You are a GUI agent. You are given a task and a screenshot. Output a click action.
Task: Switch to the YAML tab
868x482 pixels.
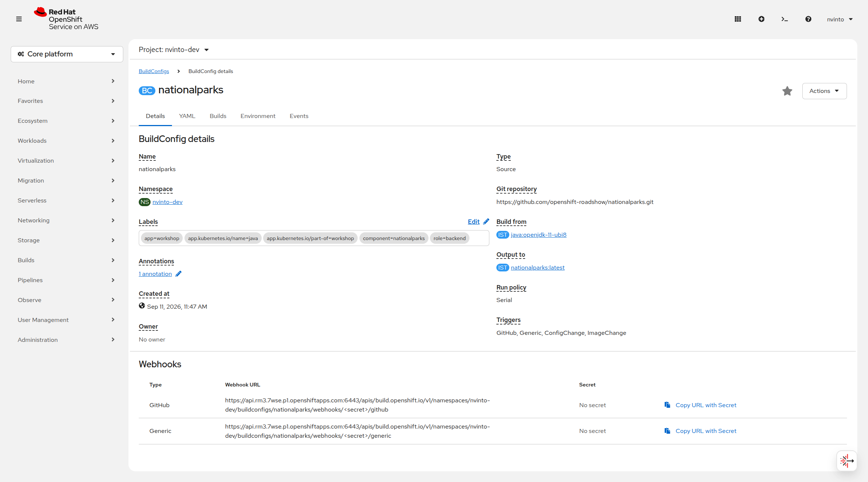(187, 116)
